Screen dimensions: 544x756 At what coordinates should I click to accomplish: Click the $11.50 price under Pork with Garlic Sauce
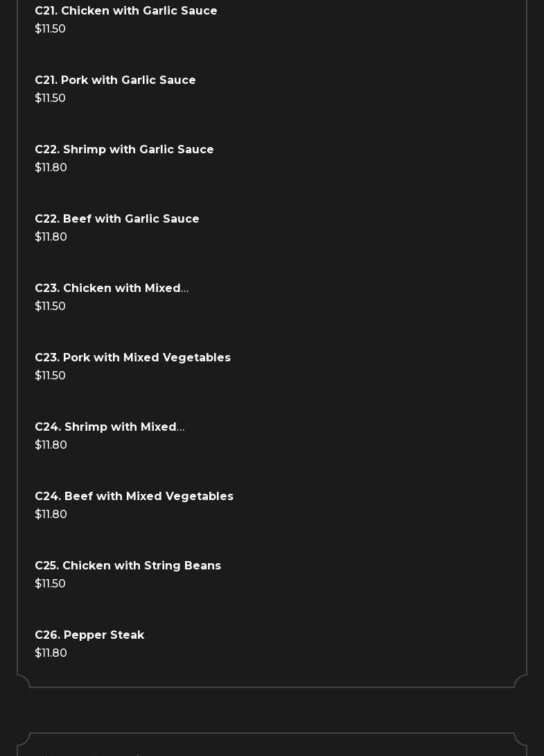click(50, 98)
